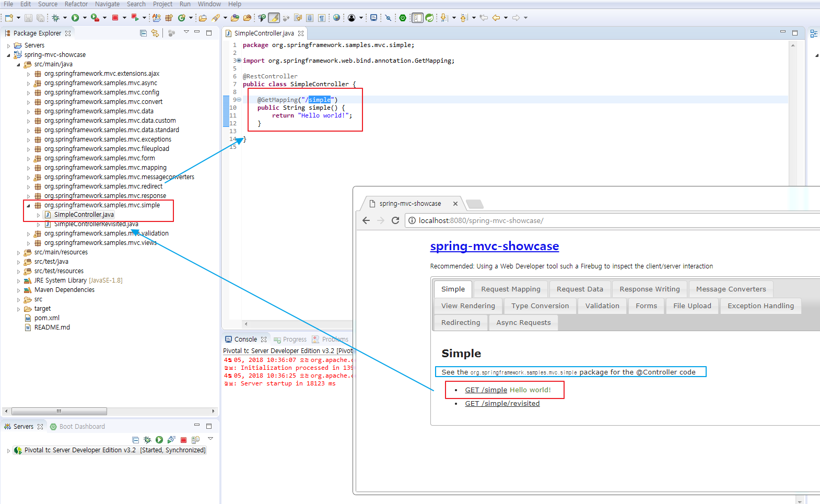The width and height of the screenshot is (820, 504).
Task: Select the Exception Handling tab in browser page
Action: tap(760, 306)
